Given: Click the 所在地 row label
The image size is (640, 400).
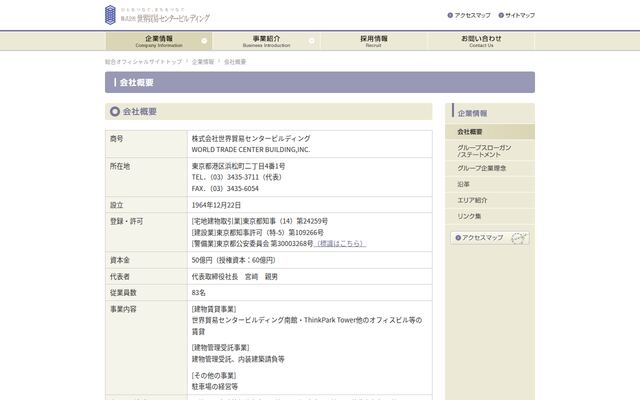Looking at the screenshot, I should click(120, 166).
